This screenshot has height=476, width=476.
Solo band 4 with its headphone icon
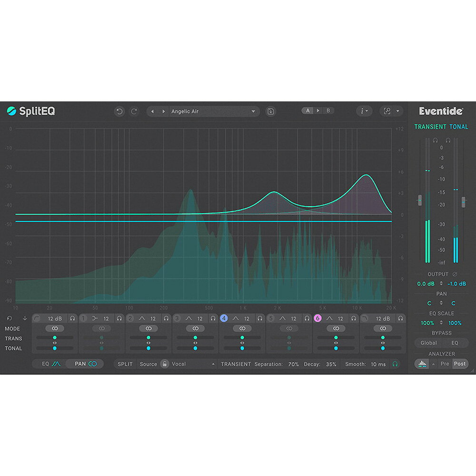[x=260, y=318]
